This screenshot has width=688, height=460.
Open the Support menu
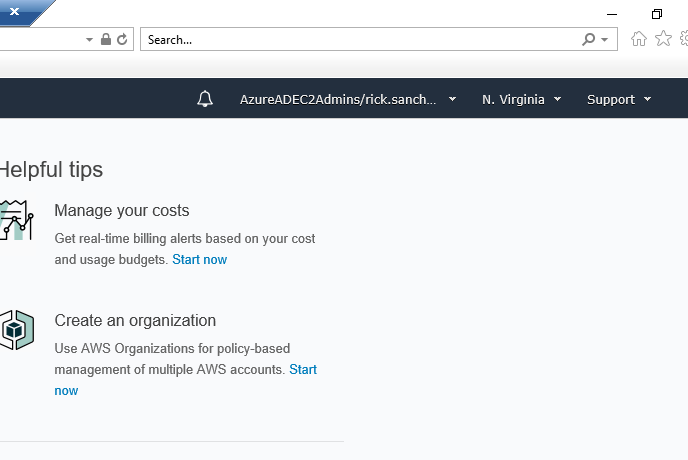[619, 100]
